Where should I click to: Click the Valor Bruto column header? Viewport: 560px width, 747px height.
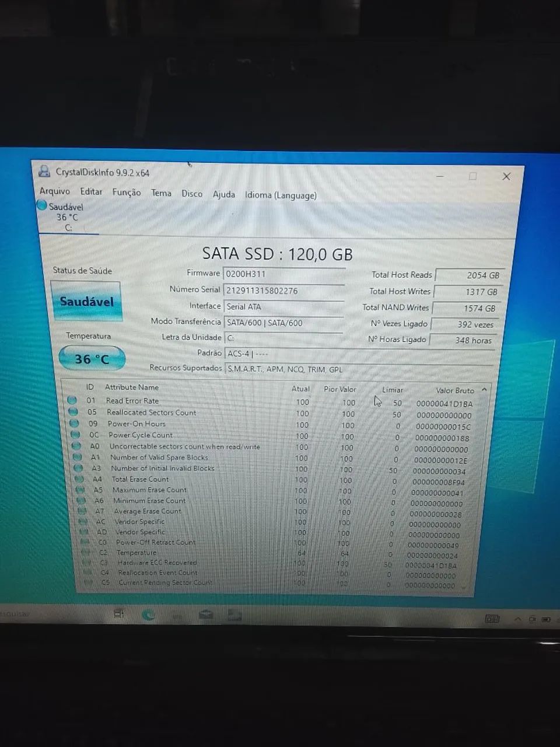tap(455, 390)
